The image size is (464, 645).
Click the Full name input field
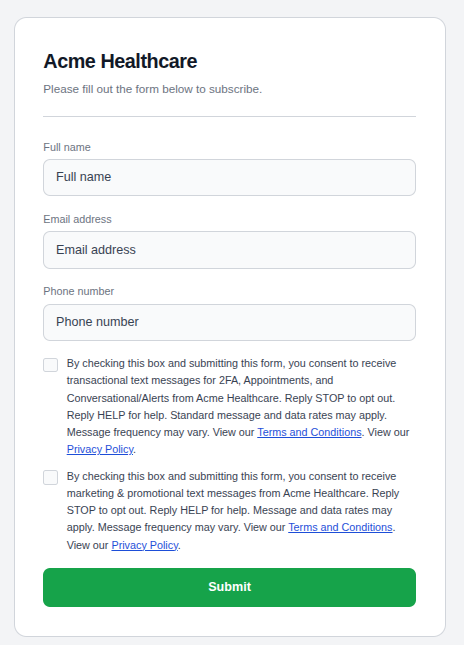pyautogui.click(x=229, y=177)
